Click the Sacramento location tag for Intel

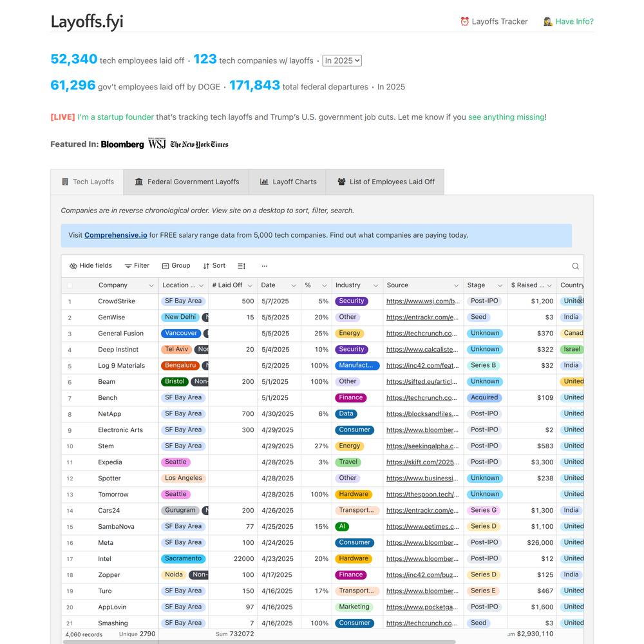point(183,558)
